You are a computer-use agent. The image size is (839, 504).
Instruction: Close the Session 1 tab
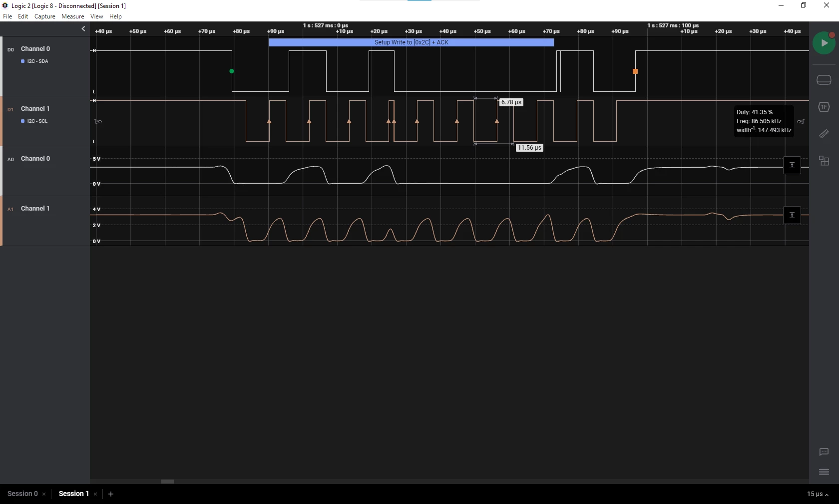point(95,494)
